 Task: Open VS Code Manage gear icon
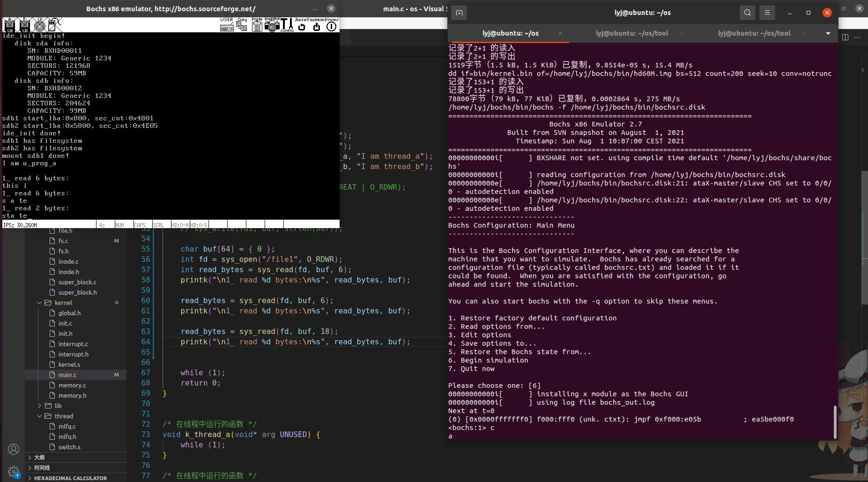14,471
